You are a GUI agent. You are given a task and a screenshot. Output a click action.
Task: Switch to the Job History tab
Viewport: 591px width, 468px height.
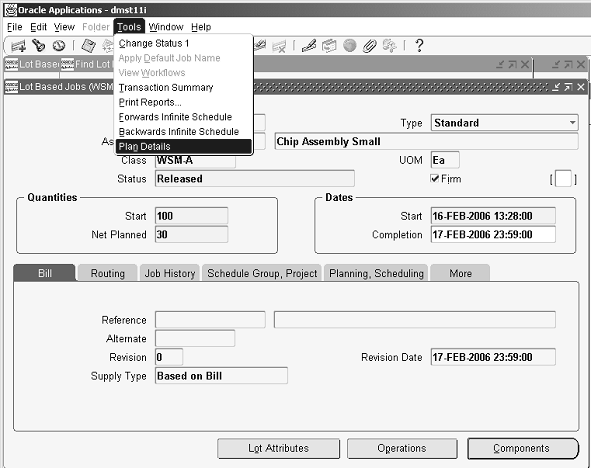tap(170, 273)
